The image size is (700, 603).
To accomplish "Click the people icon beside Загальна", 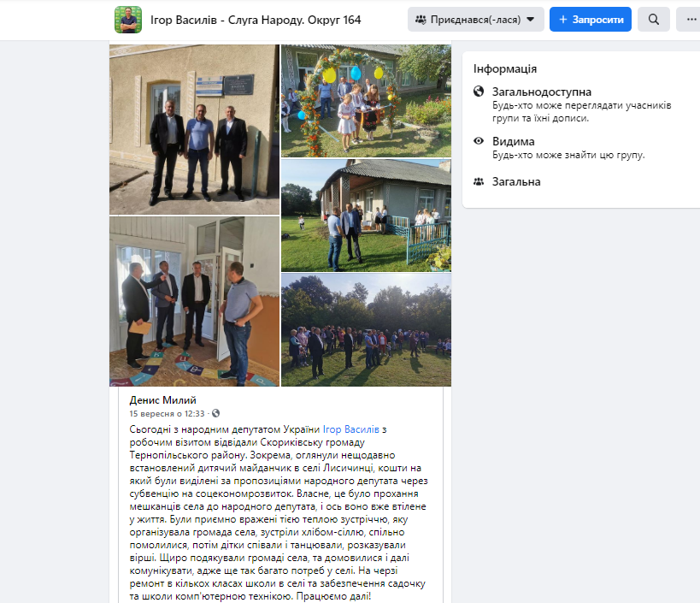I will tap(479, 182).
